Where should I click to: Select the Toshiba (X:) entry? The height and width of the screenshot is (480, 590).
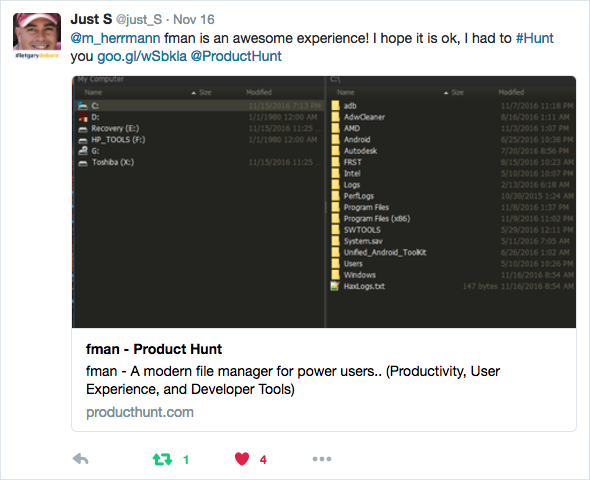[113, 163]
